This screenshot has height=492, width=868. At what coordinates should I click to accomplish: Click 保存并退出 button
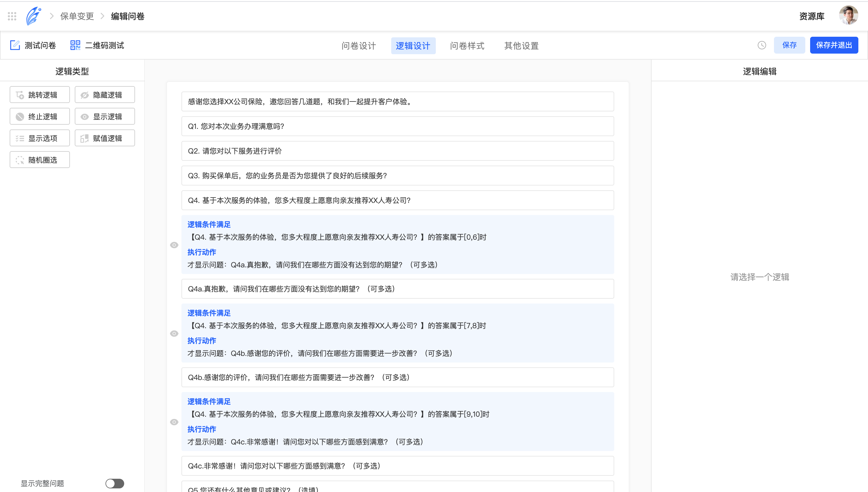(x=834, y=45)
